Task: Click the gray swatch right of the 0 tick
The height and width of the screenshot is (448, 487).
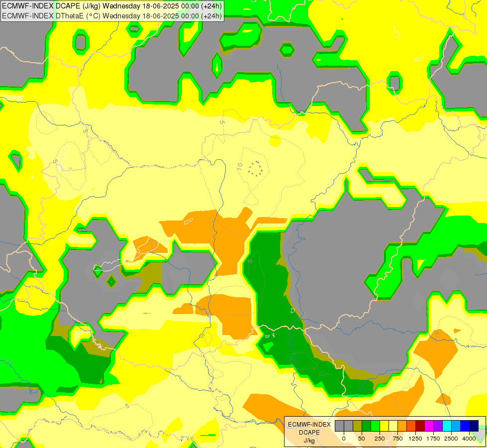Action: (x=349, y=426)
